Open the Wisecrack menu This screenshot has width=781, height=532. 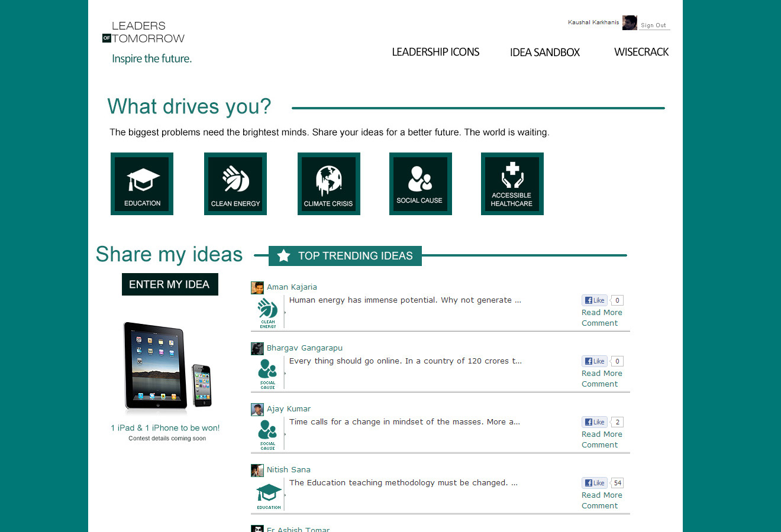click(x=641, y=52)
